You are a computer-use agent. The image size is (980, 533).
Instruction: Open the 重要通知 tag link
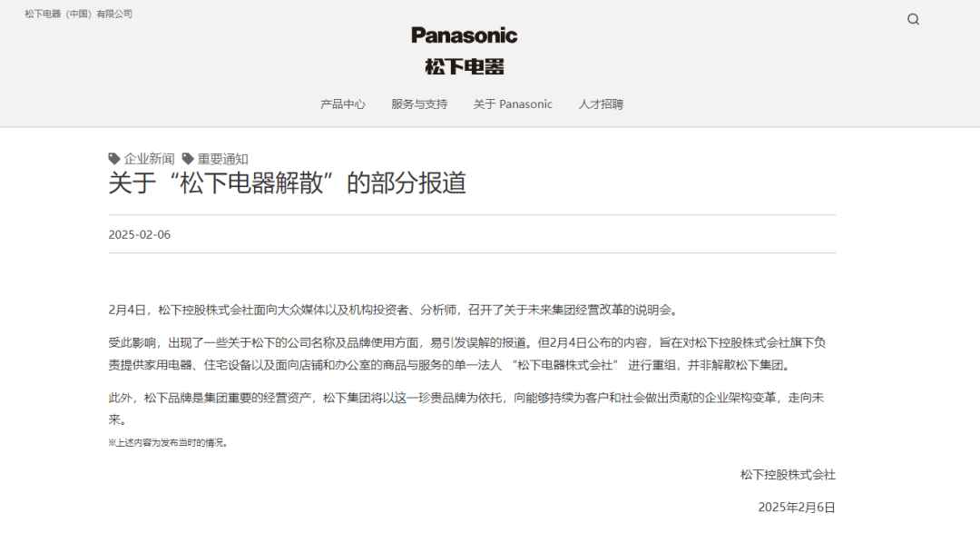(222, 159)
